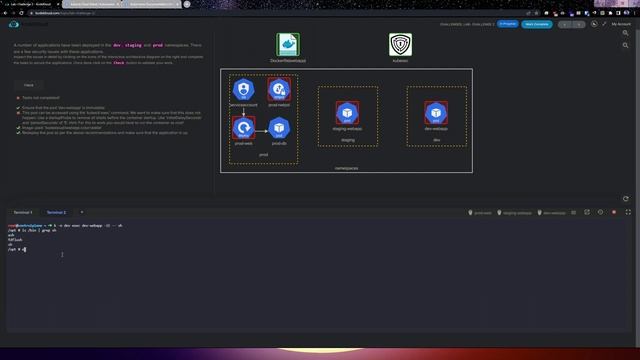Click the list icon in terminal toolbar
640x360 pixels.
pyautogui.click(x=573, y=212)
